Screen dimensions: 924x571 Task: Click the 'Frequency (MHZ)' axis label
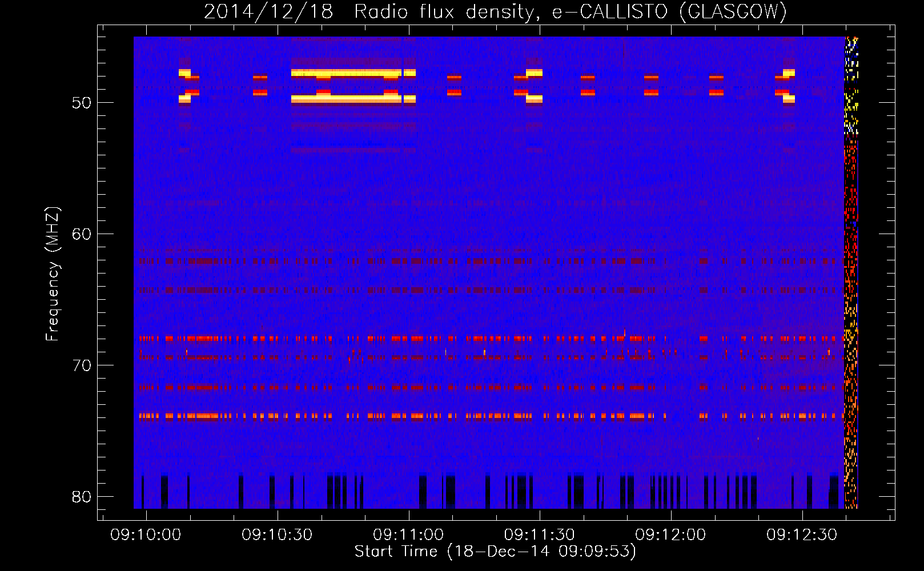tap(53, 274)
